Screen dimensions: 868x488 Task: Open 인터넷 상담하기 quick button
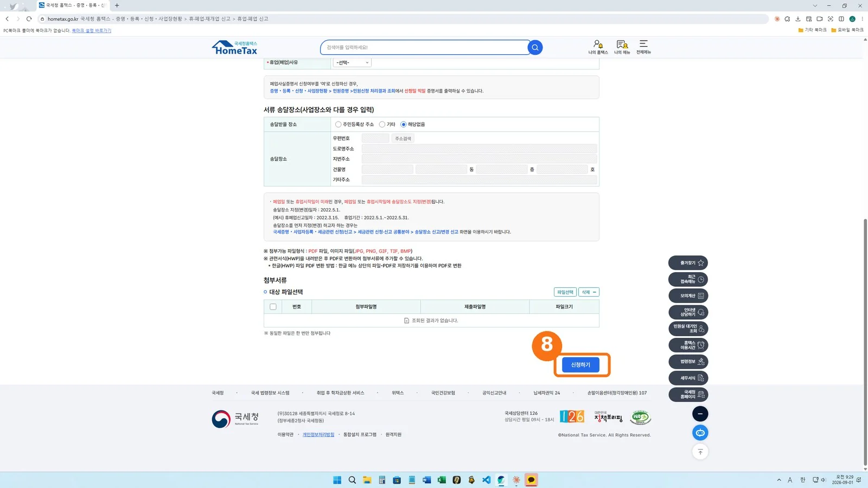click(688, 312)
